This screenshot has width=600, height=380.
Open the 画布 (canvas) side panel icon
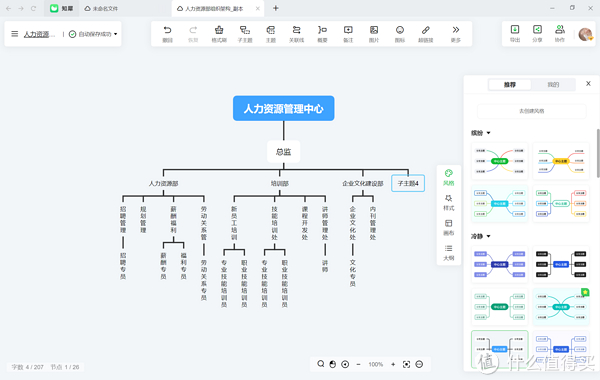pyautogui.click(x=448, y=227)
